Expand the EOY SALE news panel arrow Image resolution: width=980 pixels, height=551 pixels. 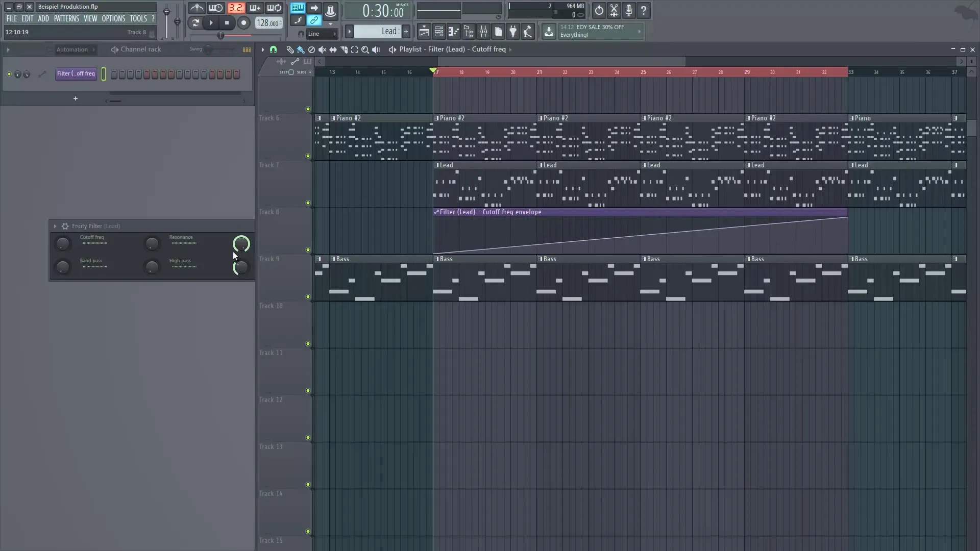(x=639, y=32)
